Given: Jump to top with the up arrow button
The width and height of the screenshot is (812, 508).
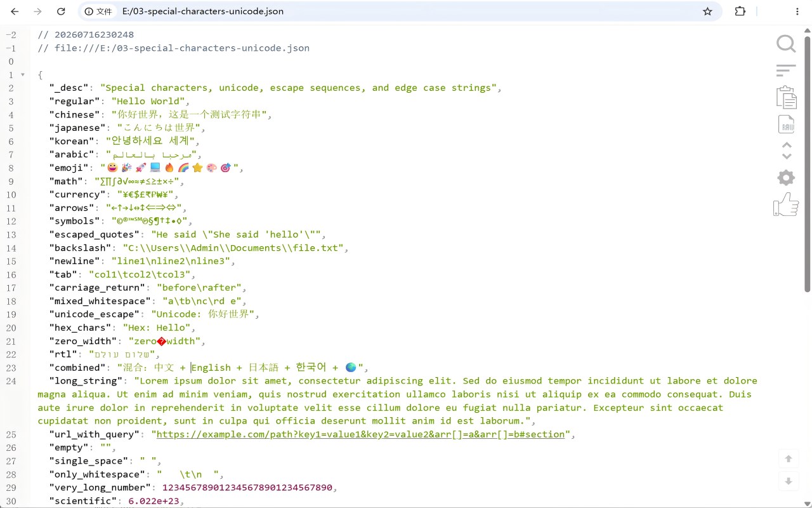Looking at the screenshot, I should point(789,458).
